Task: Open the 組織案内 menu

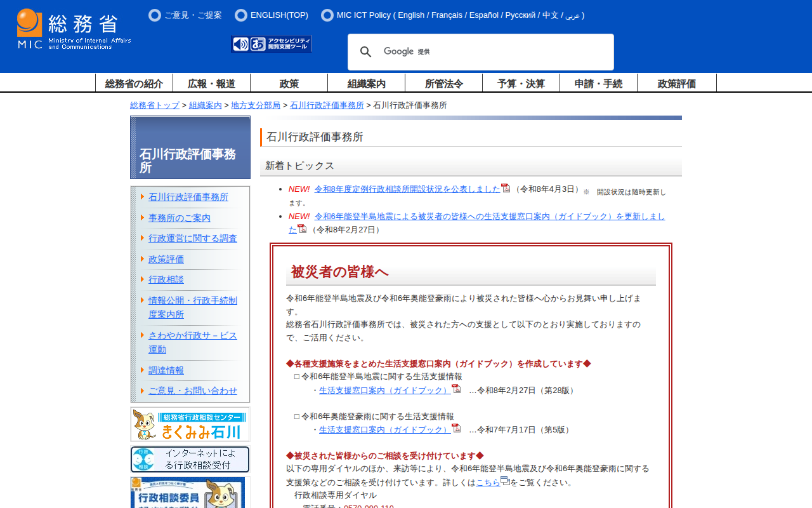Action: 366,83
